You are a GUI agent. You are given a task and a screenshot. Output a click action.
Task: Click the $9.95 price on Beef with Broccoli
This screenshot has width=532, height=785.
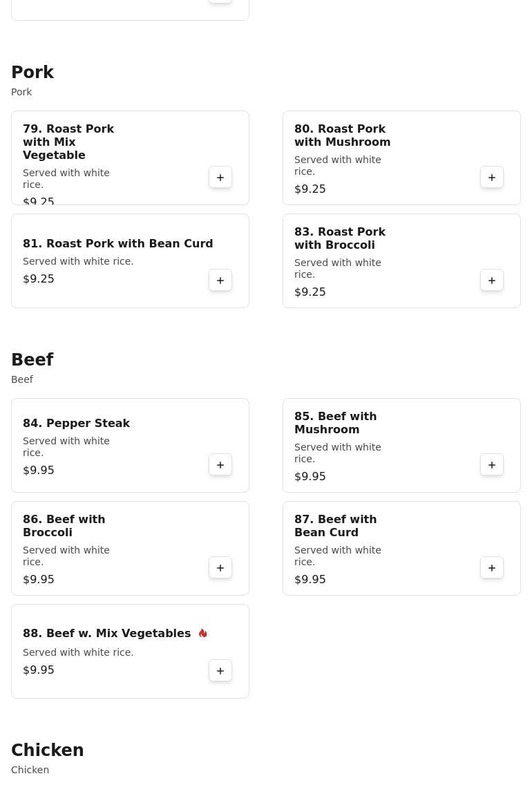39,579
